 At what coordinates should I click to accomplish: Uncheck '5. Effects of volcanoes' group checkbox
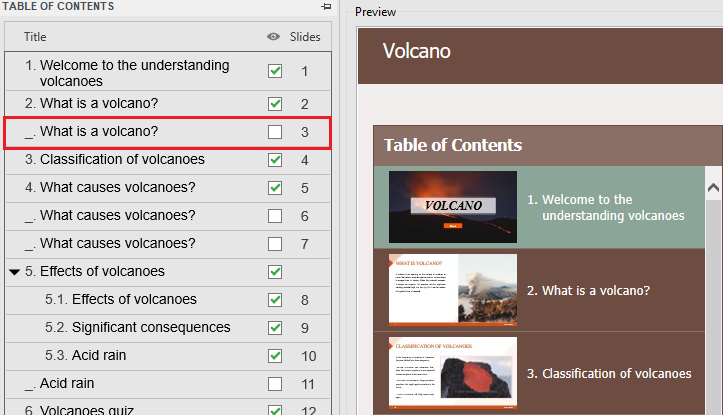point(275,272)
